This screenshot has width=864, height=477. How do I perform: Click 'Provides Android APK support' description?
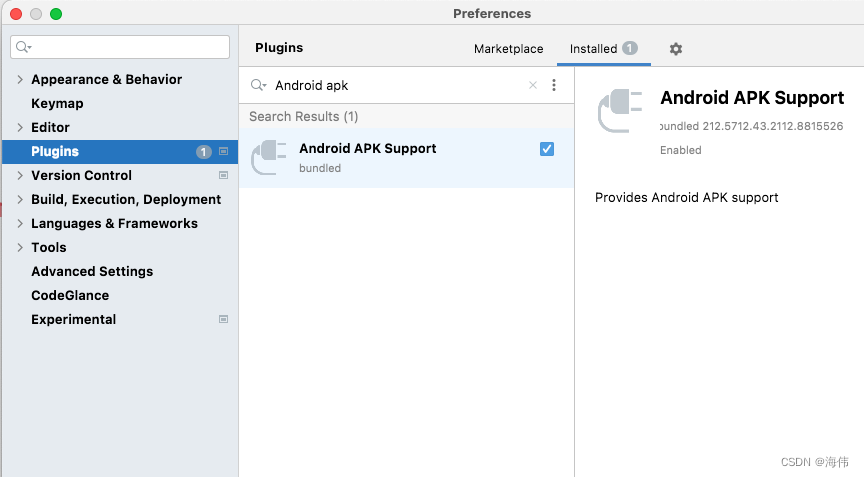coord(687,198)
